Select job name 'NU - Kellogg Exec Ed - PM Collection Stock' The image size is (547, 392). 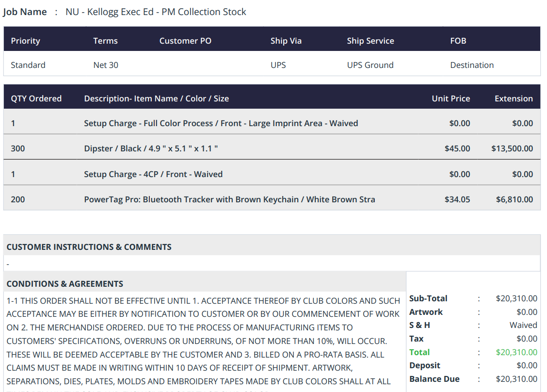pos(156,12)
